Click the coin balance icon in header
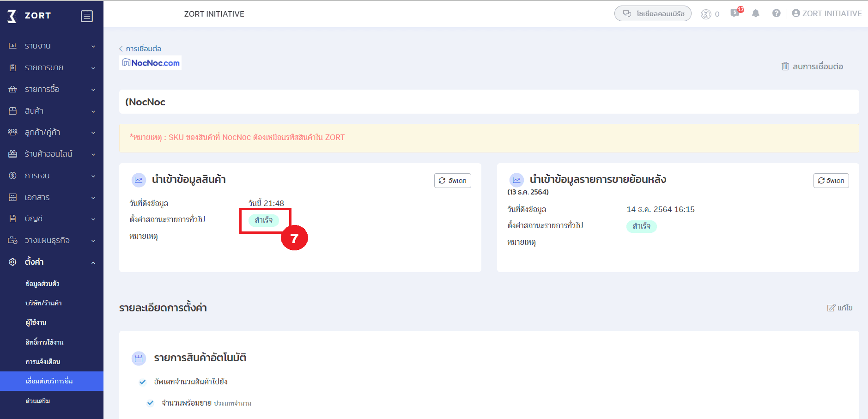Image resolution: width=868 pixels, height=419 pixels. click(706, 14)
